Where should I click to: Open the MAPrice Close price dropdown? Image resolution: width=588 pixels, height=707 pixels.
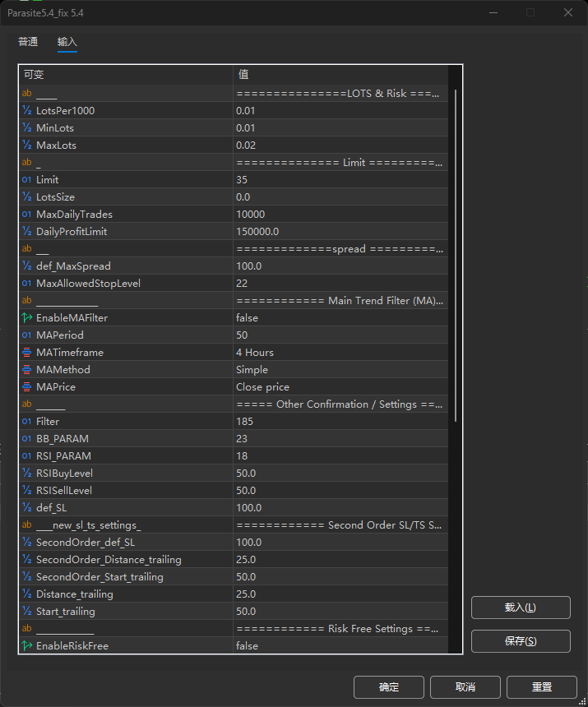[340, 387]
